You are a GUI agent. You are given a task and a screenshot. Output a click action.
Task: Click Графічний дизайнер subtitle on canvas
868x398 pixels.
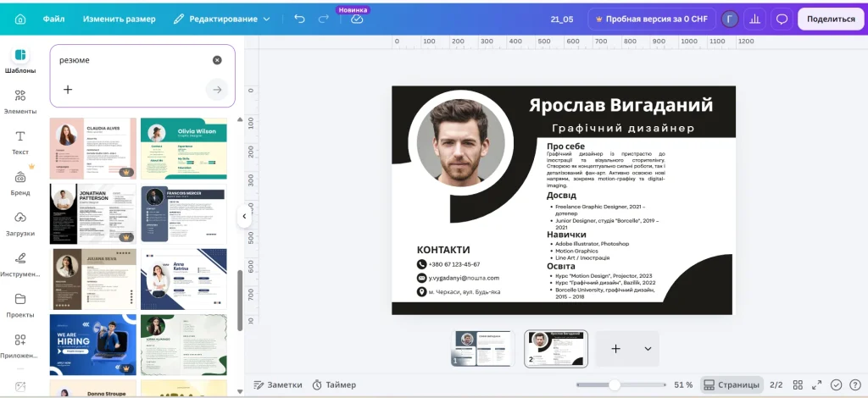tap(623, 128)
